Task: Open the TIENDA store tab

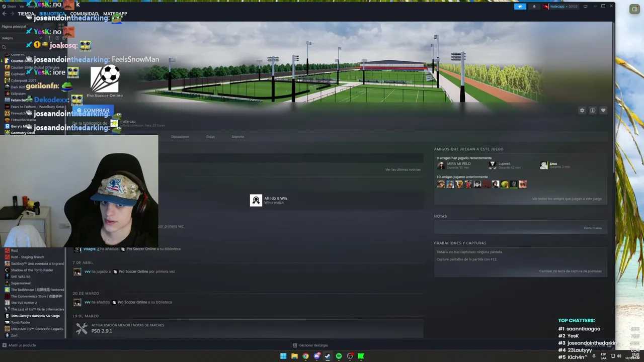Action: (26, 14)
